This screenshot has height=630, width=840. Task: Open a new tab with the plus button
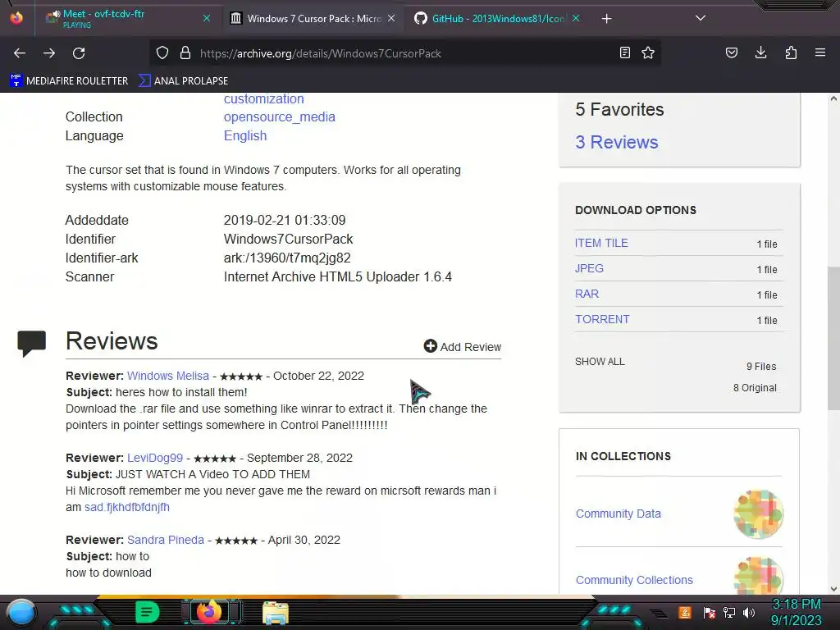[606, 19]
